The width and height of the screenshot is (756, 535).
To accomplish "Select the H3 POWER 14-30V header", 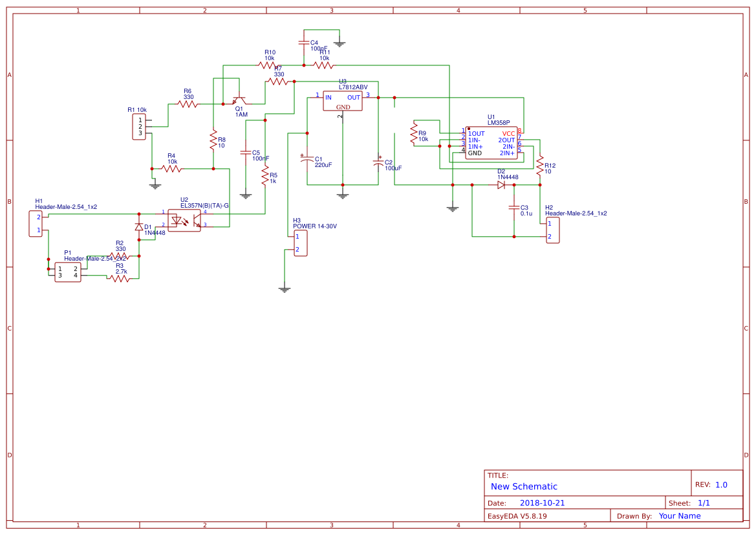I will tap(301, 243).
